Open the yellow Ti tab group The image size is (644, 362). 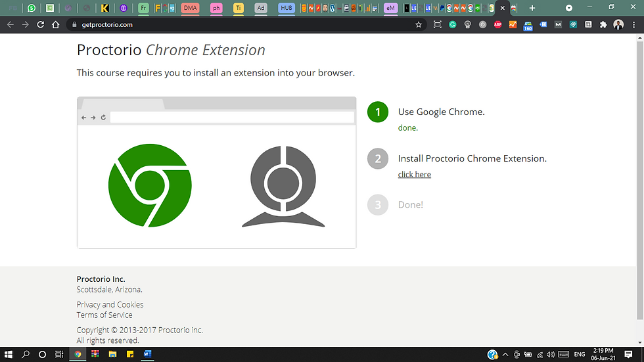point(238,8)
